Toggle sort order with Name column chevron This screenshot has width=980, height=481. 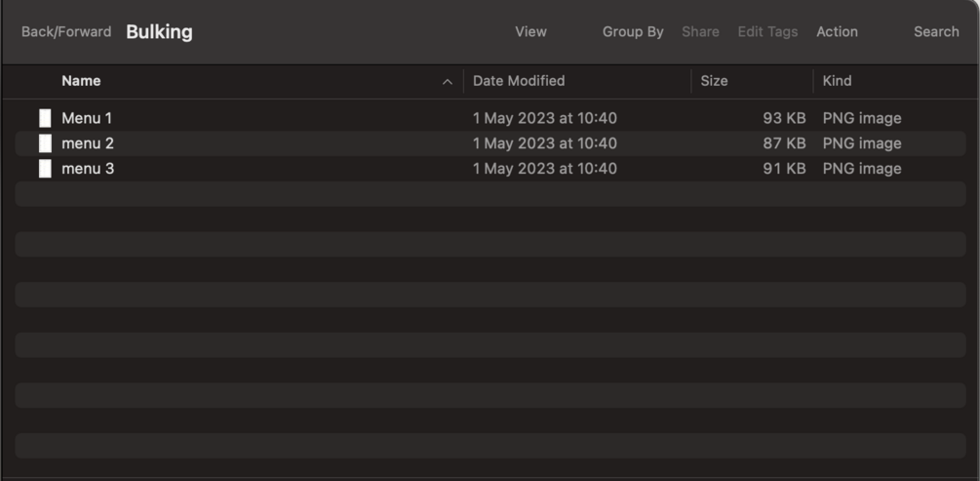(x=448, y=82)
